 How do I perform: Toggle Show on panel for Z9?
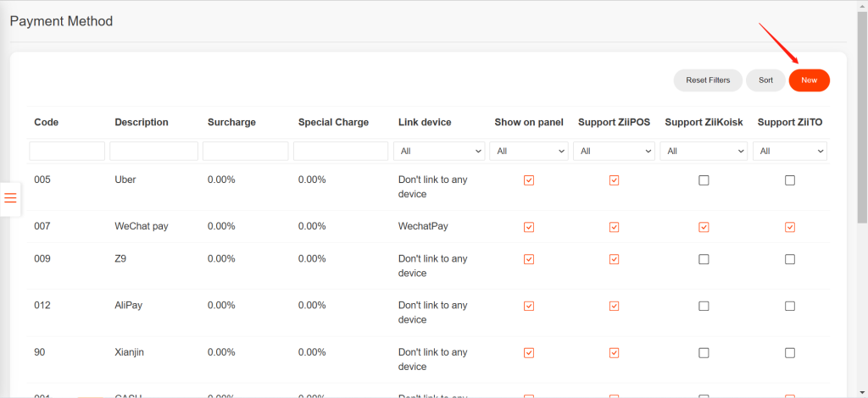(x=529, y=259)
